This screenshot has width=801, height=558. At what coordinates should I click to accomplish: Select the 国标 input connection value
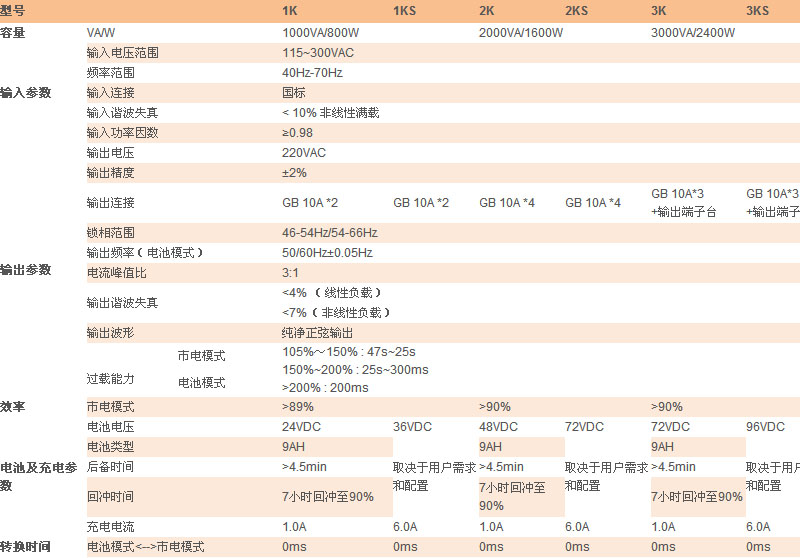294,93
